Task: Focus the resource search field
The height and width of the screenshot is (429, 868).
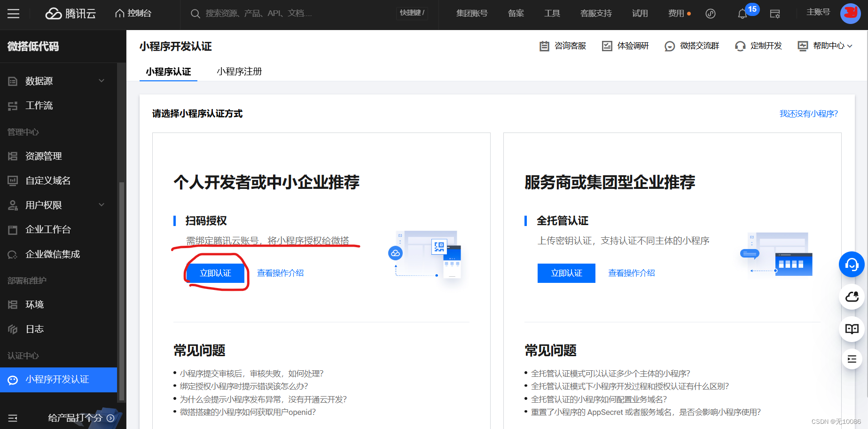Action: point(291,13)
